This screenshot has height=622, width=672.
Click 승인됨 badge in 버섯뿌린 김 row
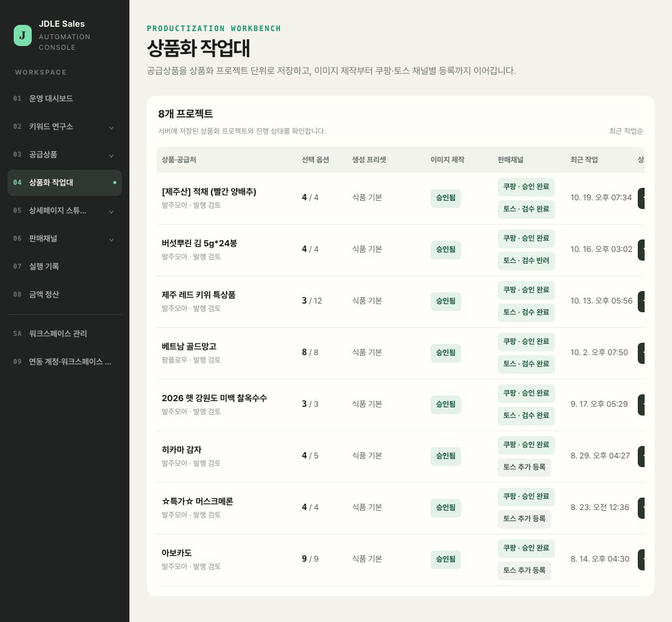[446, 249]
